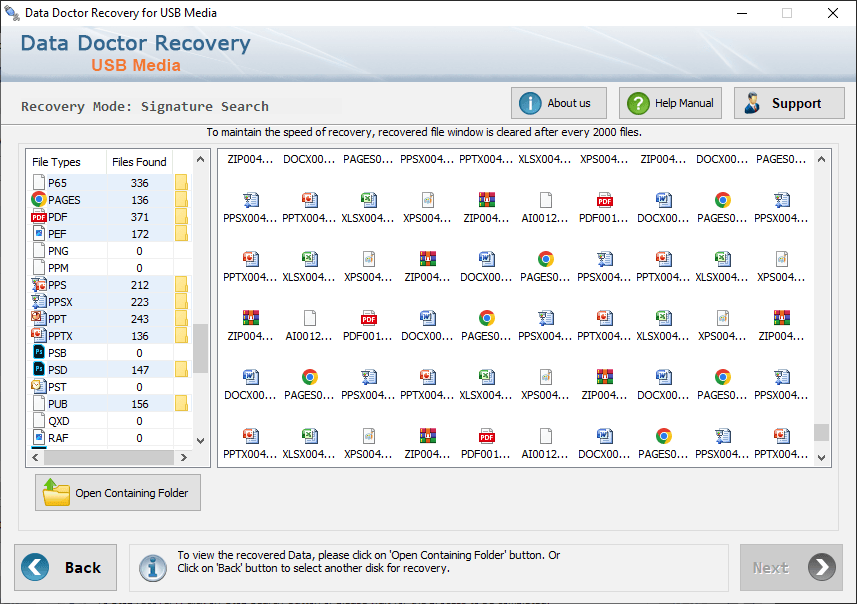Select the PPM file type name

(x=58, y=268)
